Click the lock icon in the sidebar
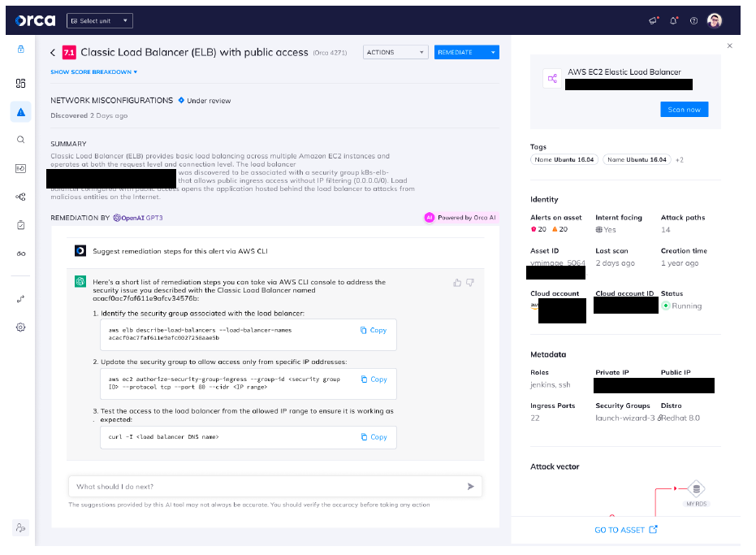This screenshot has width=756, height=555. pos(21,50)
